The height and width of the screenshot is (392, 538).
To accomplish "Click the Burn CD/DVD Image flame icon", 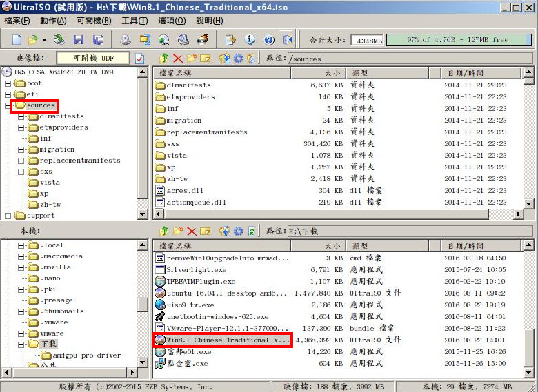I will pos(203,40).
